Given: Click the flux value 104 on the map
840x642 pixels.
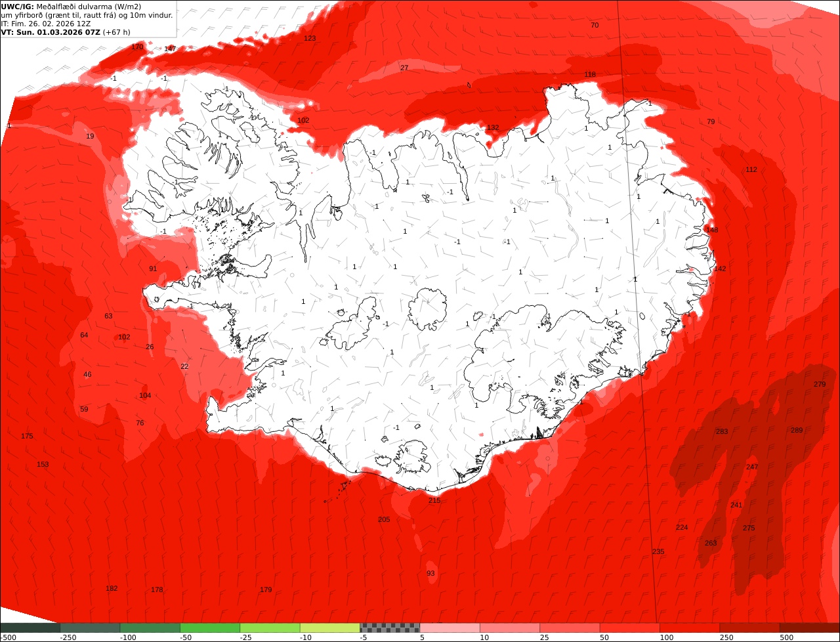Looking at the screenshot, I should coord(145,396).
